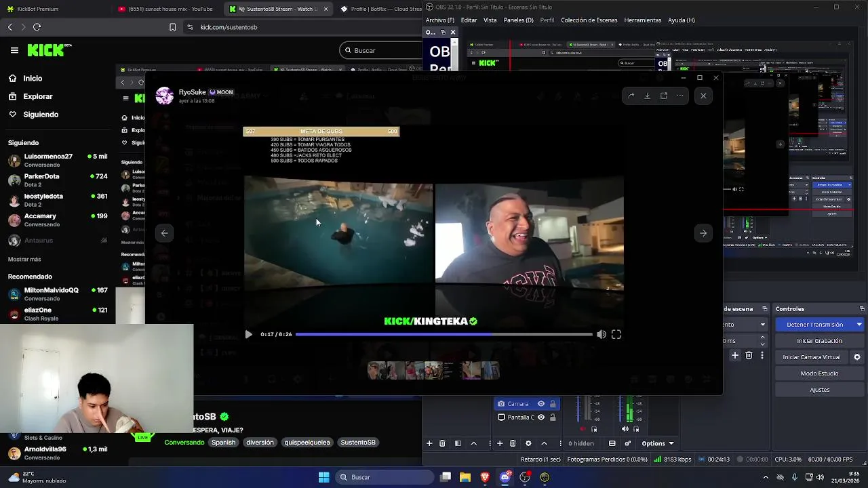
Task: Switch to the YouTube sunset house mix tab
Action: [166, 9]
